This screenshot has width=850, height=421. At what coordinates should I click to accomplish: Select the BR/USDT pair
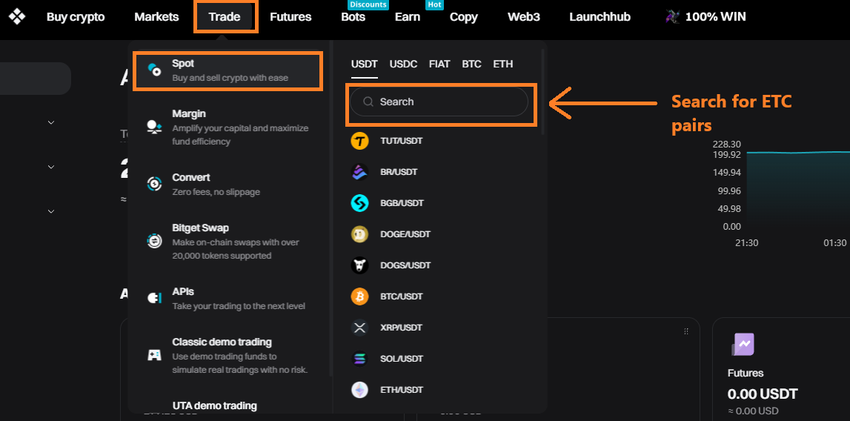coord(399,172)
